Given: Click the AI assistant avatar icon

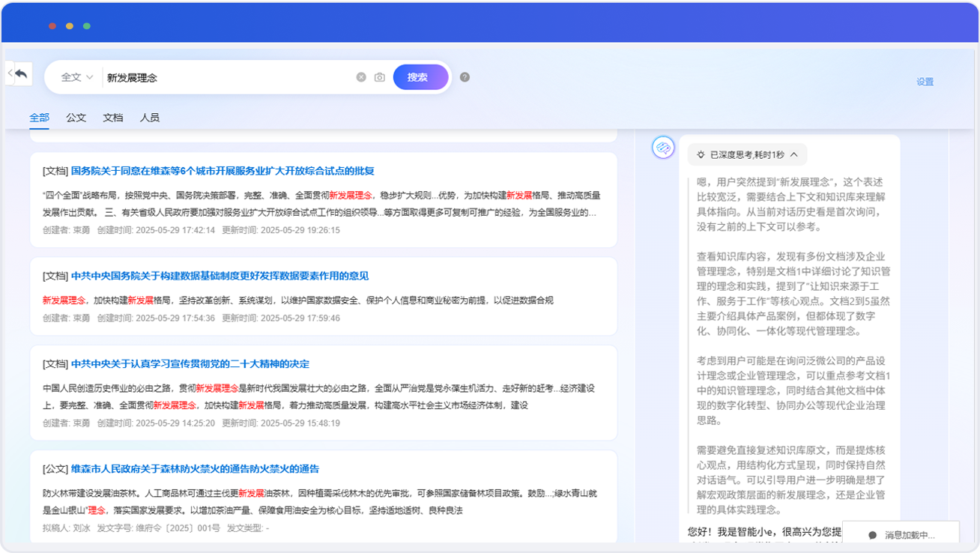Looking at the screenshot, I should (662, 148).
